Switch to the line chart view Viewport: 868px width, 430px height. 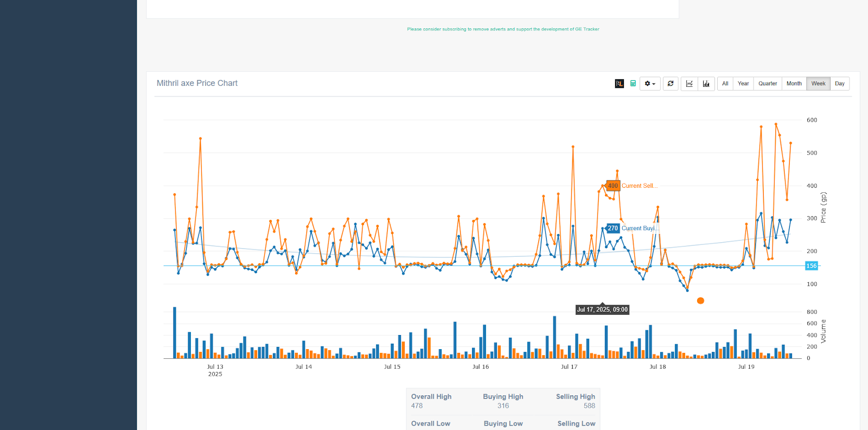(x=689, y=84)
